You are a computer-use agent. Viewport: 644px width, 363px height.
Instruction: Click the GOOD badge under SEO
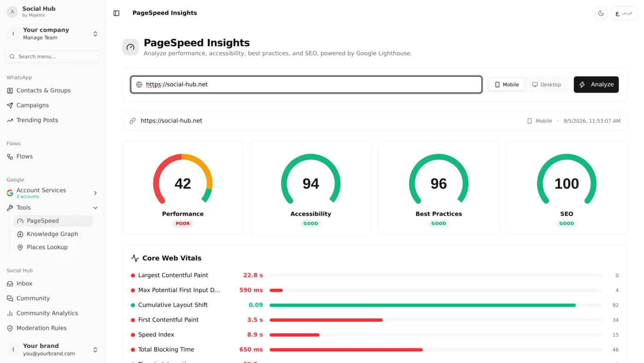click(x=567, y=224)
